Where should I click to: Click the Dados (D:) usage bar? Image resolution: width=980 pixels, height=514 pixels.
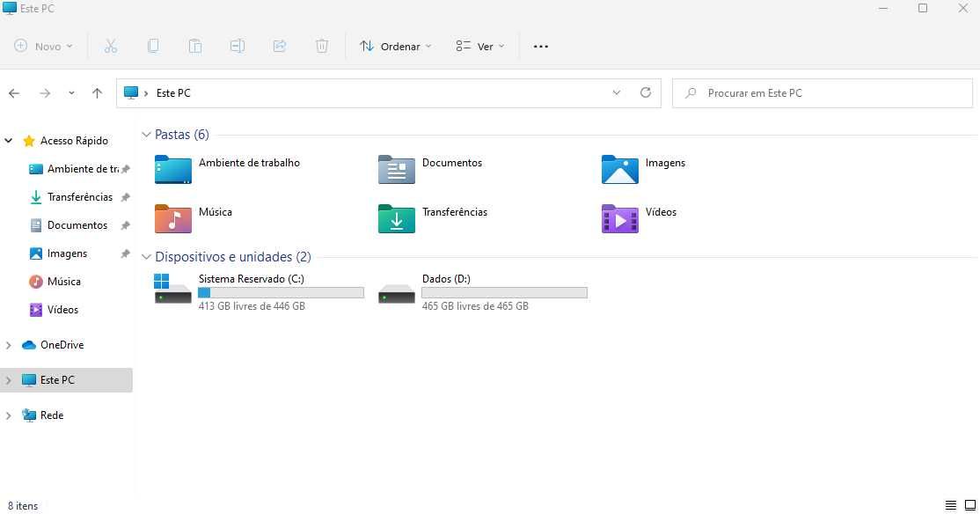(x=504, y=292)
